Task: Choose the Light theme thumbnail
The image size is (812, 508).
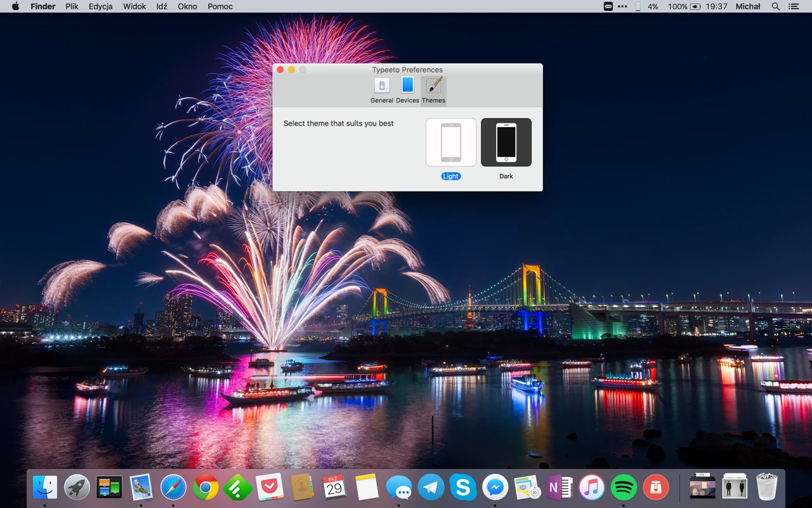Action: (x=451, y=142)
